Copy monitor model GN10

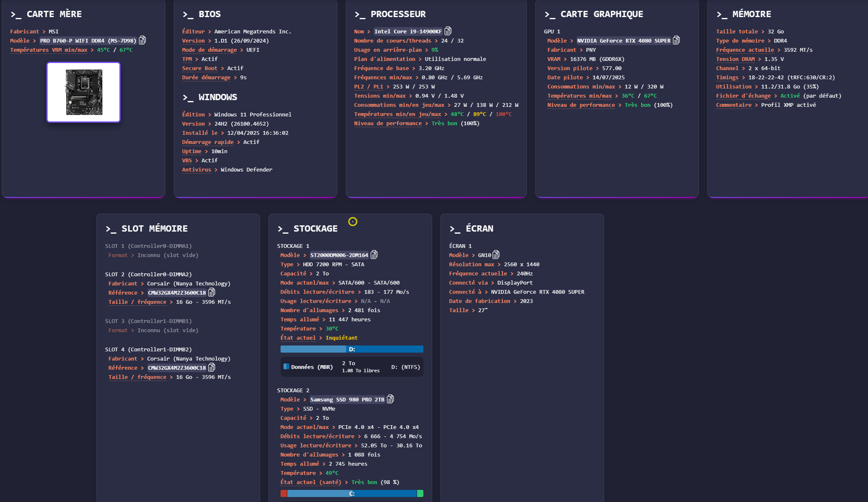pyautogui.click(x=496, y=255)
